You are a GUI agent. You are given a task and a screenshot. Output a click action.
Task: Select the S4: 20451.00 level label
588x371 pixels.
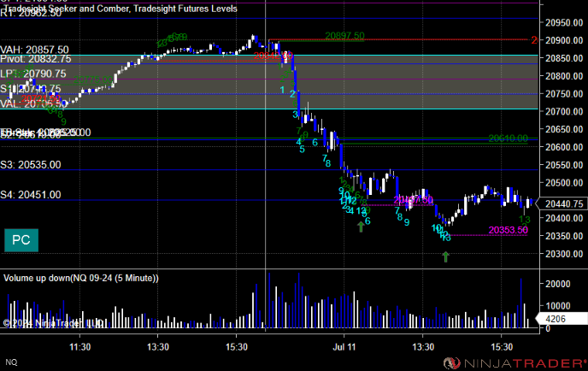[x=31, y=195]
